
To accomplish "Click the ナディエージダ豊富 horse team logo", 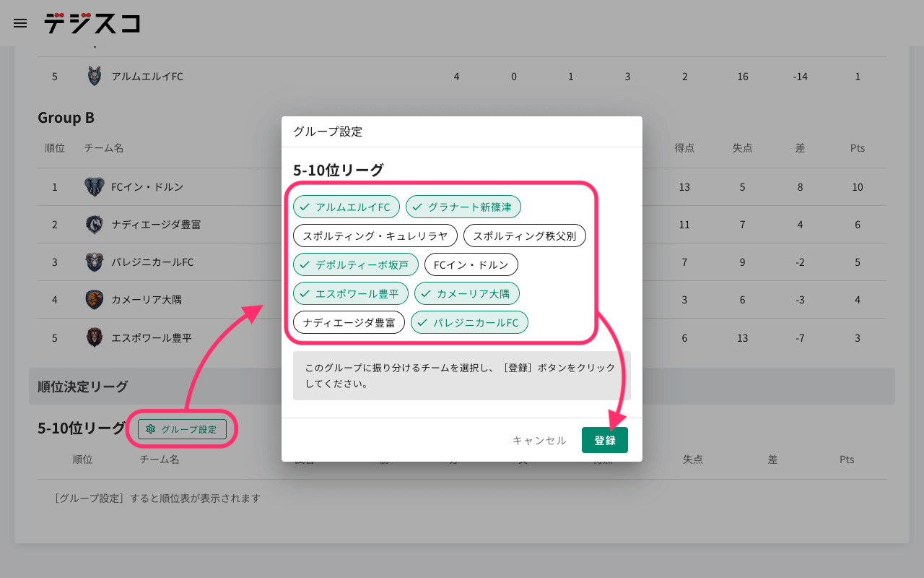I will [94, 225].
